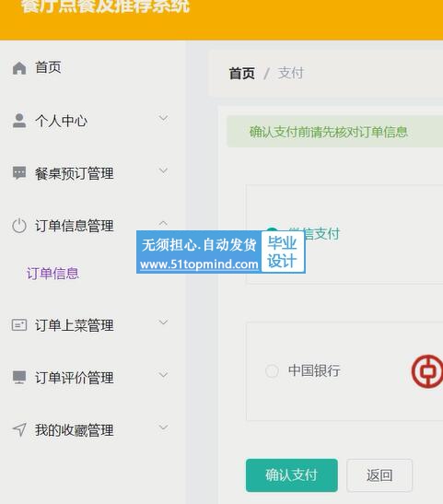Click the person icon for 个人中心
The width and height of the screenshot is (443, 504).
tap(19, 121)
